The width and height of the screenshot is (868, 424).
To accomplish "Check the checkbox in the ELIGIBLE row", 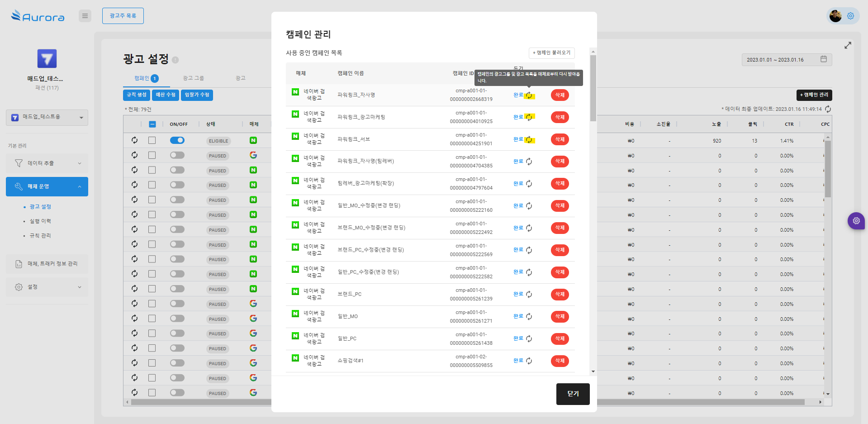I will tap(152, 140).
